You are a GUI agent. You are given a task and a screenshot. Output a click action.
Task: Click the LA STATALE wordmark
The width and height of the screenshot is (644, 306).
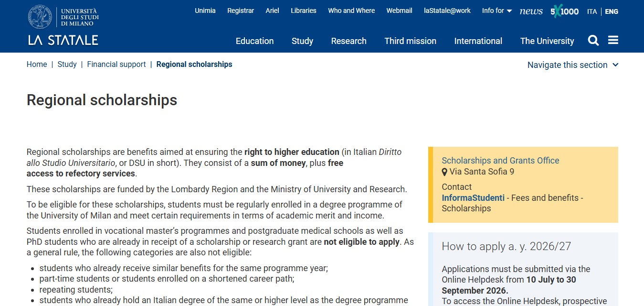click(x=63, y=40)
